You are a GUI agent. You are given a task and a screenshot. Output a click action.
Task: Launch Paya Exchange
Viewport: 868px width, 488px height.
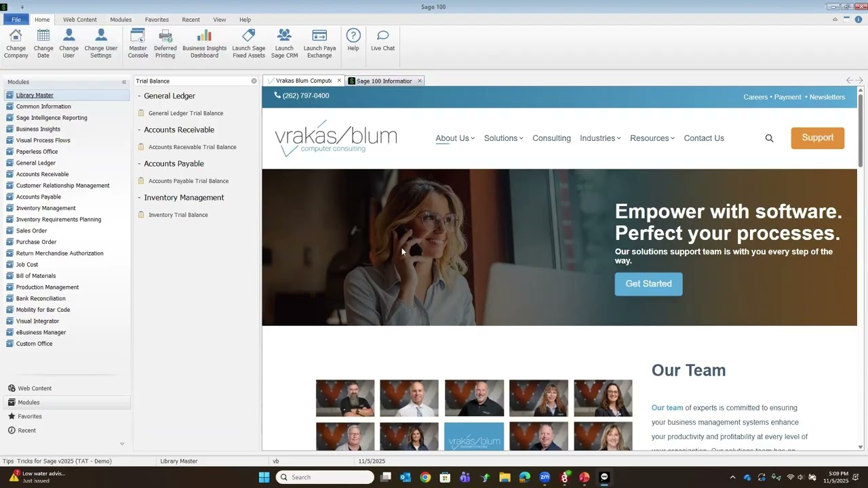pyautogui.click(x=319, y=43)
